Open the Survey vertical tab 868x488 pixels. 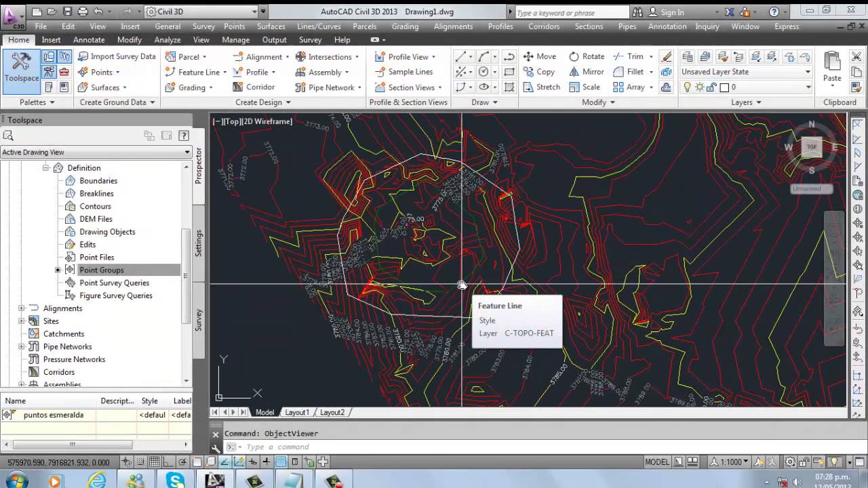coord(199,320)
